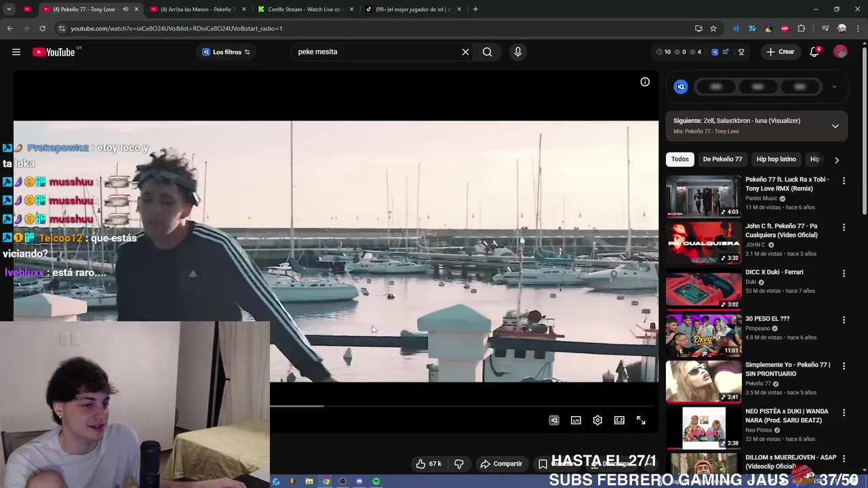
Task: Go back with the browser back arrow
Action: pos(9,28)
